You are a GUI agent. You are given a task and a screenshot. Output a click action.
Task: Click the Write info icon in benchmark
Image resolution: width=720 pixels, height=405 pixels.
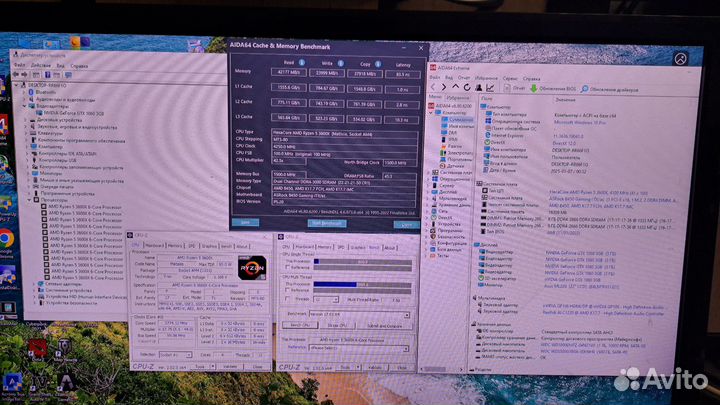pos(341,63)
